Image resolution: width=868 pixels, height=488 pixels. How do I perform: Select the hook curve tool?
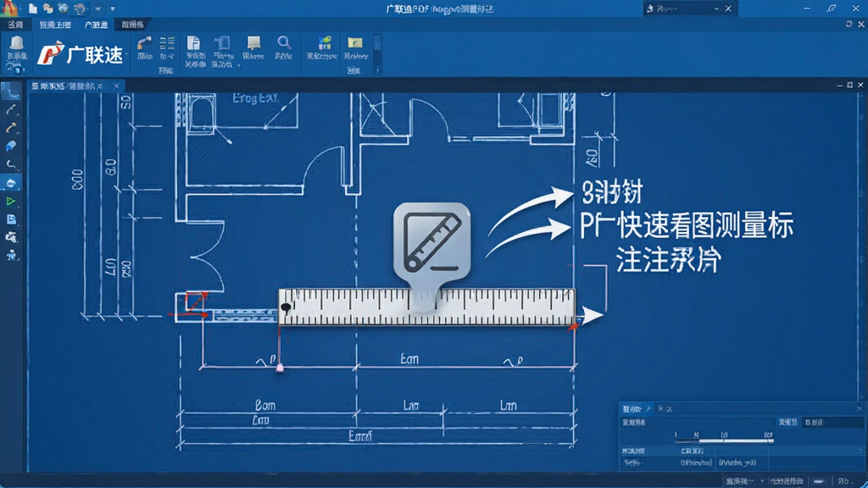point(11,164)
